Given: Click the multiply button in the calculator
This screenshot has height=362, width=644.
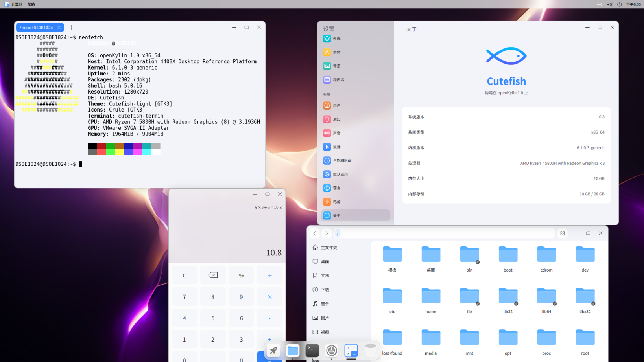Looking at the screenshot, I should point(269,297).
